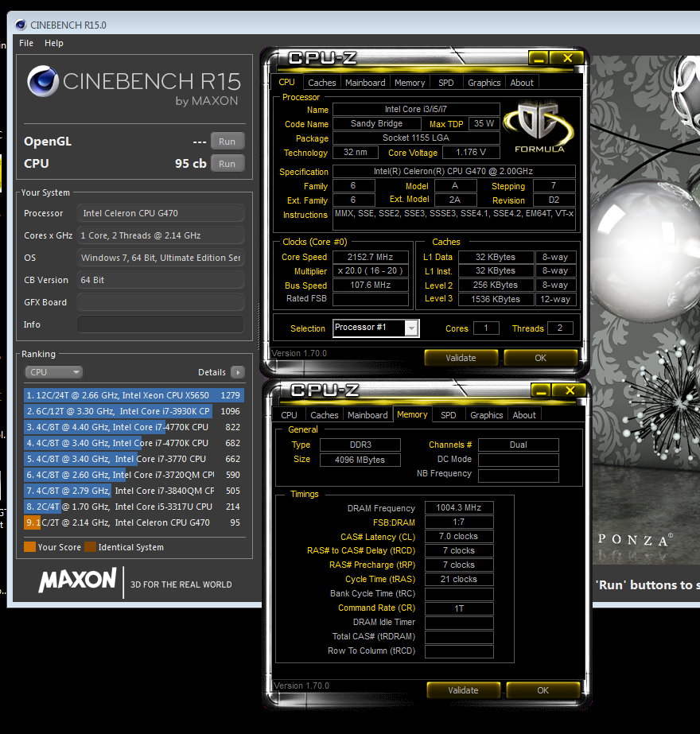Select About tab in bottom CPU-Z window
The width and height of the screenshot is (700, 734).
(x=524, y=415)
